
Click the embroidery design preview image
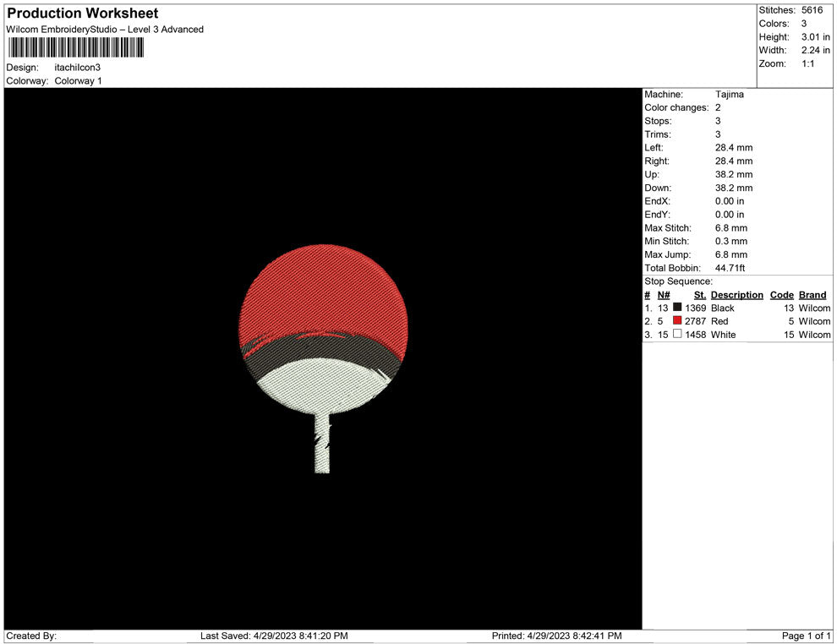click(x=323, y=358)
